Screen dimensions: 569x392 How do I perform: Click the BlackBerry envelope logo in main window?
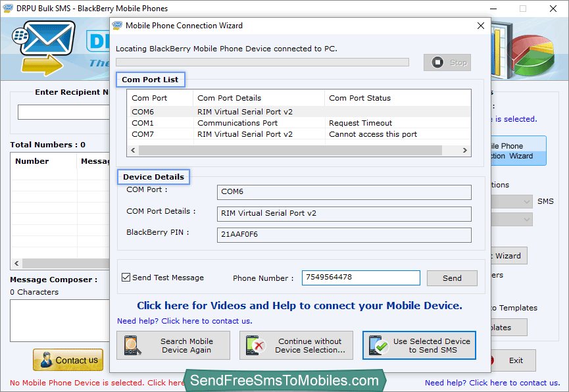(43, 47)
